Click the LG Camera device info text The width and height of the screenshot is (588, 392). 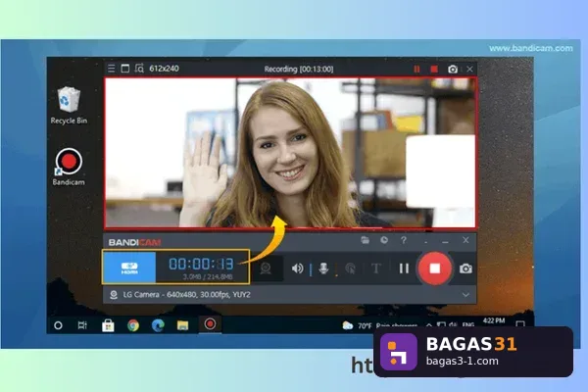[186, 294]
